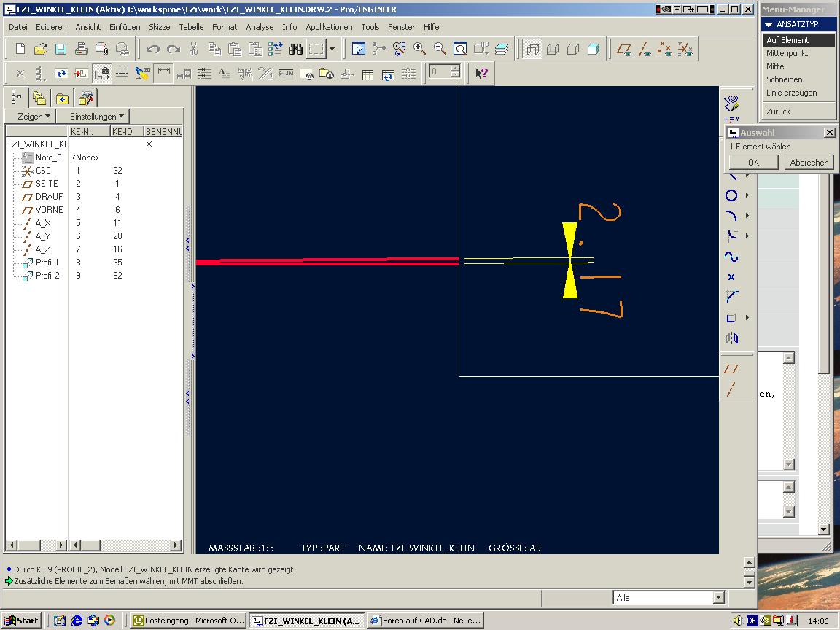Click the Windows Start button
Screen dimensions: 840x630
pyautogui.click(x=21, y=621)
